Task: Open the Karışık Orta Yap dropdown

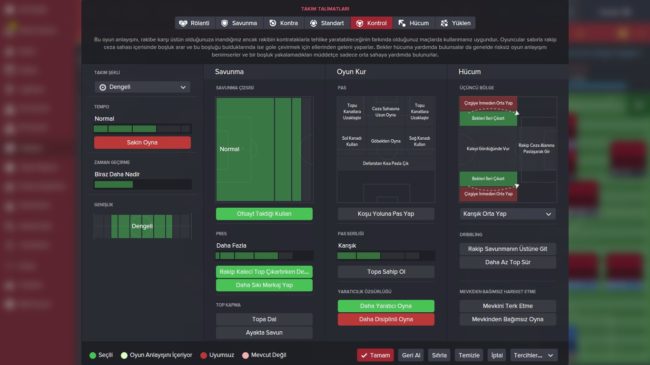Action: [508, 214]
